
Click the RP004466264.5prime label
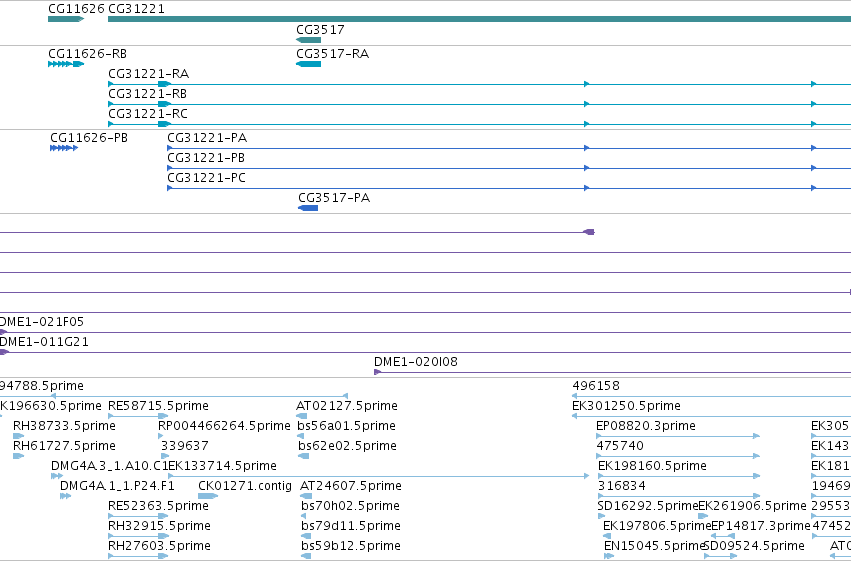224,426
